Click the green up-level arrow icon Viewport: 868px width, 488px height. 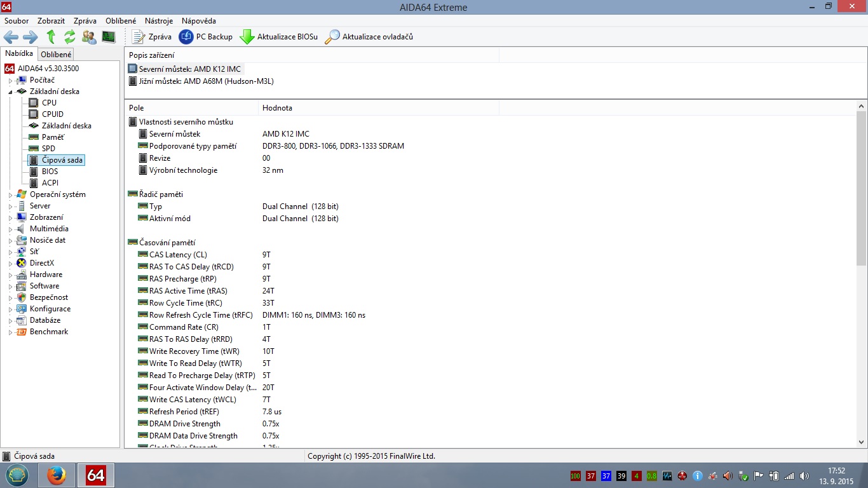click(x=51, y=37)
